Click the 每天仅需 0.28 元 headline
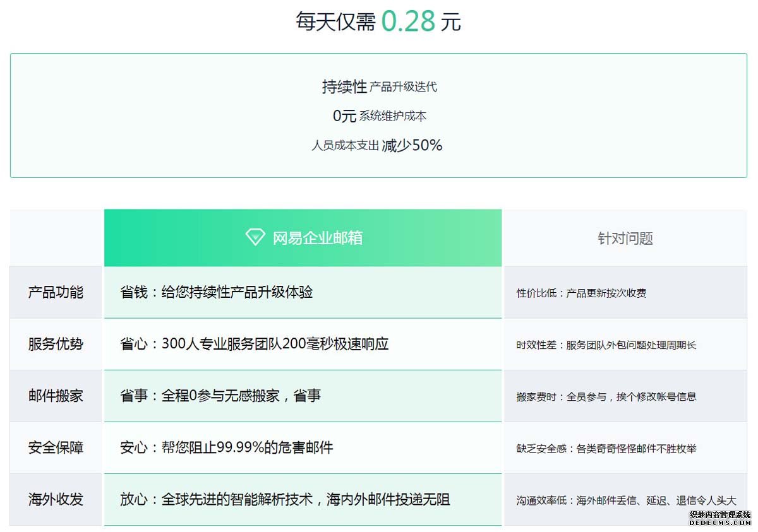This screenshot has height=532, width=758. pyautogui.click(x=378, y=21)
